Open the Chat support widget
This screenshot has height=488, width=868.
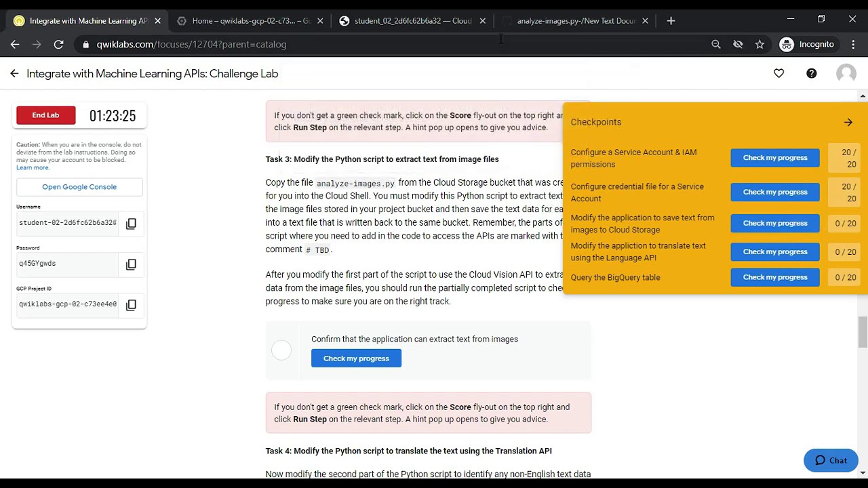coord(831,460)
